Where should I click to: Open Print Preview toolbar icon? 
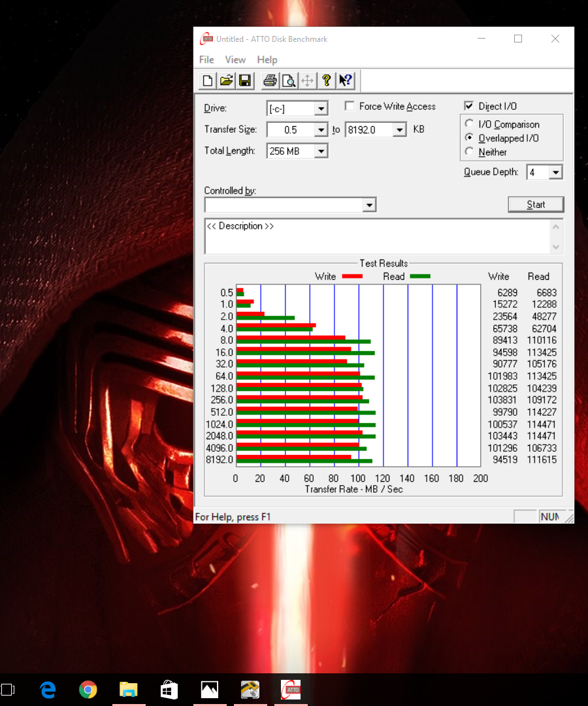(289, 80)
